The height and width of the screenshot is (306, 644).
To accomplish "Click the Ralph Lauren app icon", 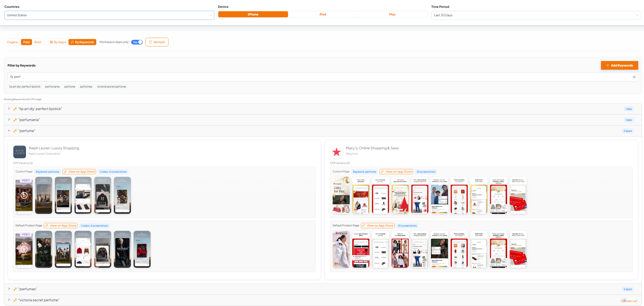I will 20,152.
